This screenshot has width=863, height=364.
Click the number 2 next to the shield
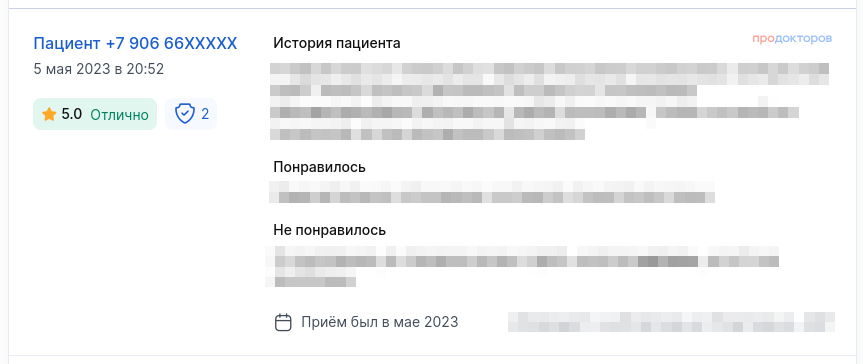(x=205, y=114)
